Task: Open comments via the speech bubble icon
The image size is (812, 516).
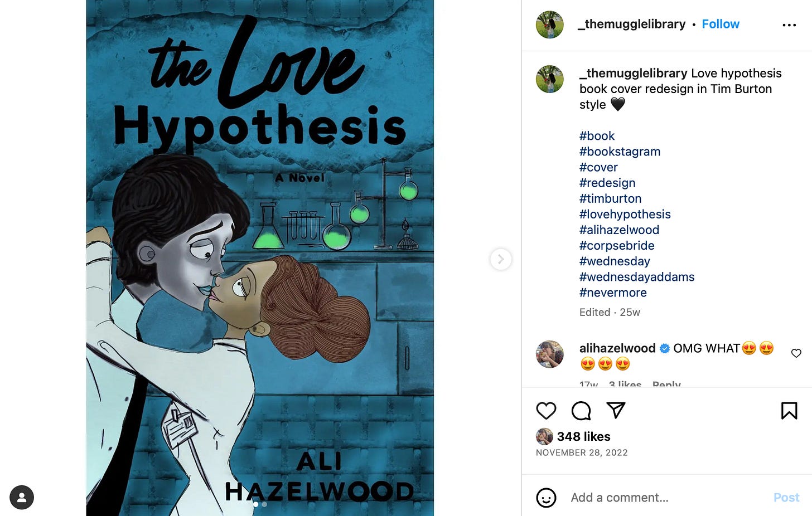Action: [581, 411]
